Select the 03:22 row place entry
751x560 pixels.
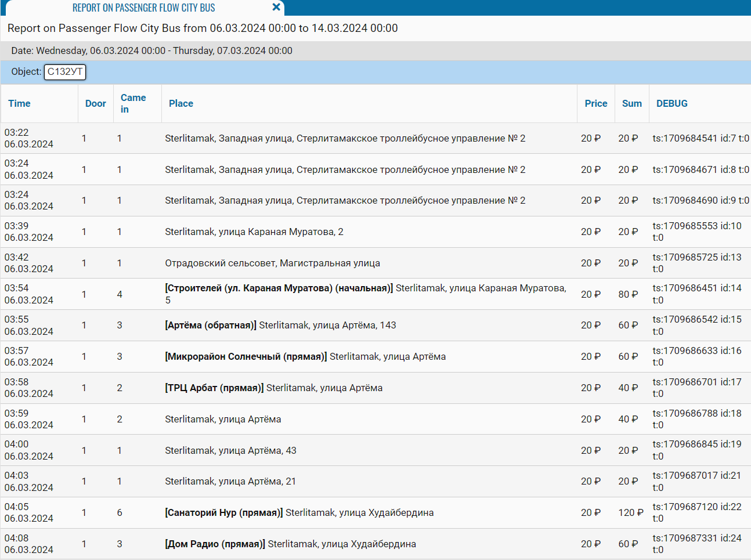(x=345, y=139)
